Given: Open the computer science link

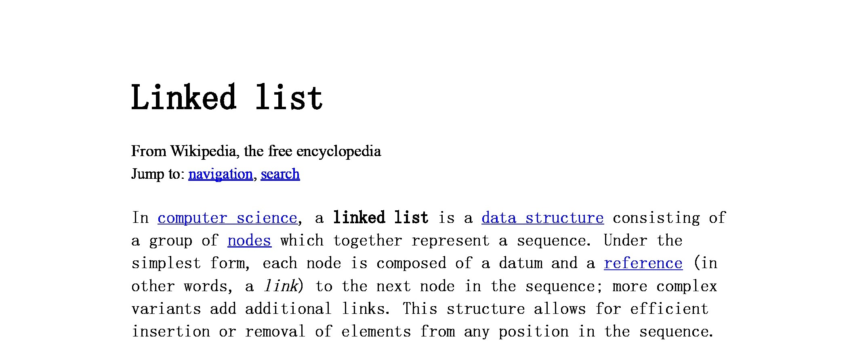Looking at the screenshot, I should click(x=227, y=218).
